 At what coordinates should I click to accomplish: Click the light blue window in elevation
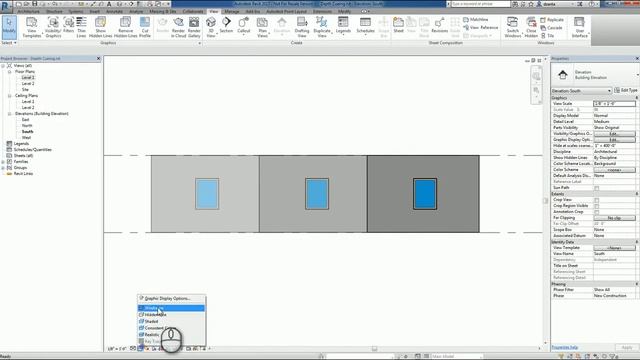pos(207,194)
